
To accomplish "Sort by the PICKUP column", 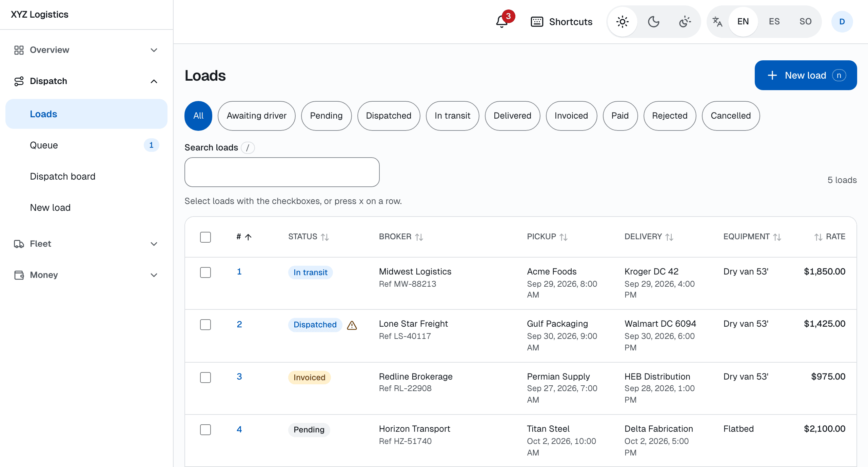I will (547, 237).
